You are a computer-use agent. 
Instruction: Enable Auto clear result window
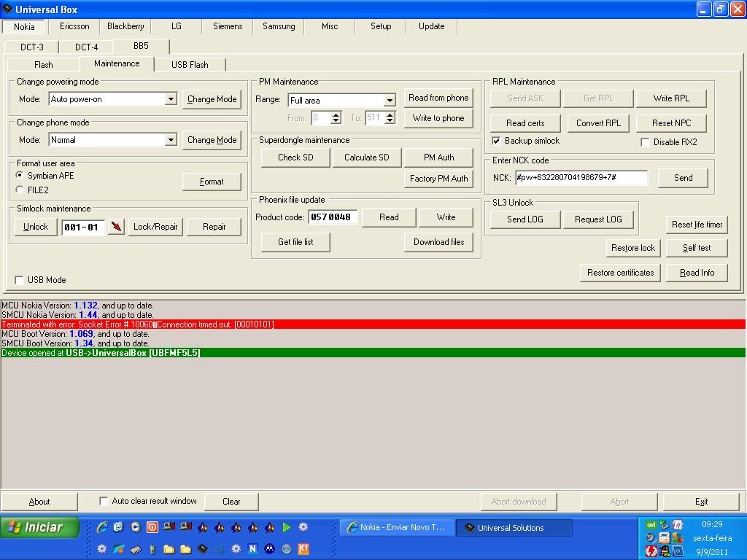click(104, 501)
